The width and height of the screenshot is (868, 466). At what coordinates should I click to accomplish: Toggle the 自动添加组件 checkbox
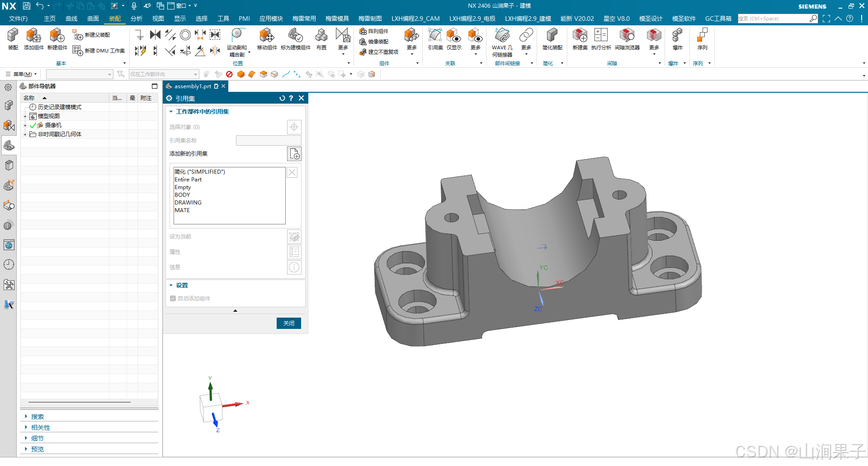click(173, 299)
